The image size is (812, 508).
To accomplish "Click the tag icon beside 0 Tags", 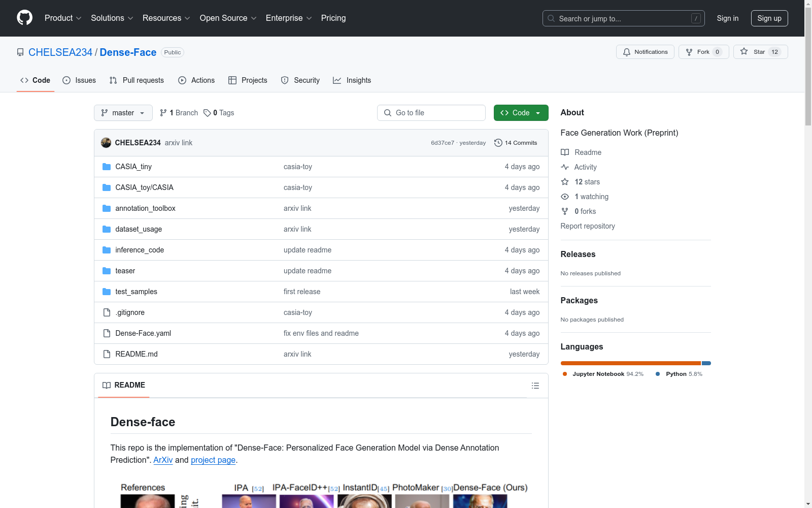I will [x=207, y=113].
